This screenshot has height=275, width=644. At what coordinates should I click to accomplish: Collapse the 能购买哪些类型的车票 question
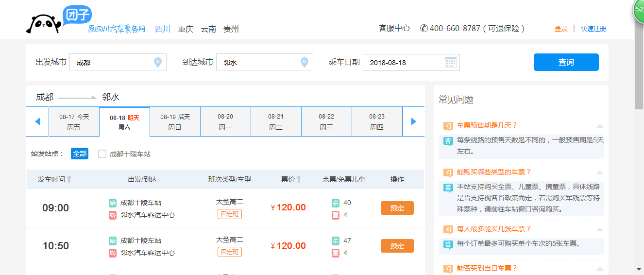click(x=600, y=172)
